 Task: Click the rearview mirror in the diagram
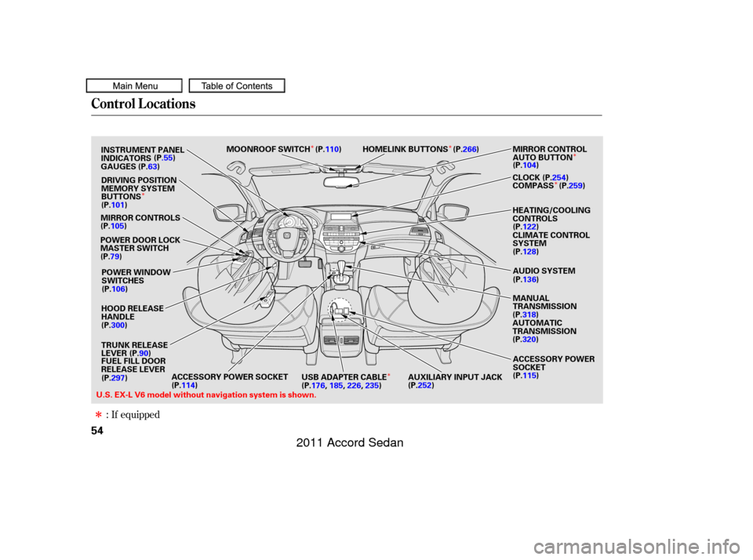(341, 183)
